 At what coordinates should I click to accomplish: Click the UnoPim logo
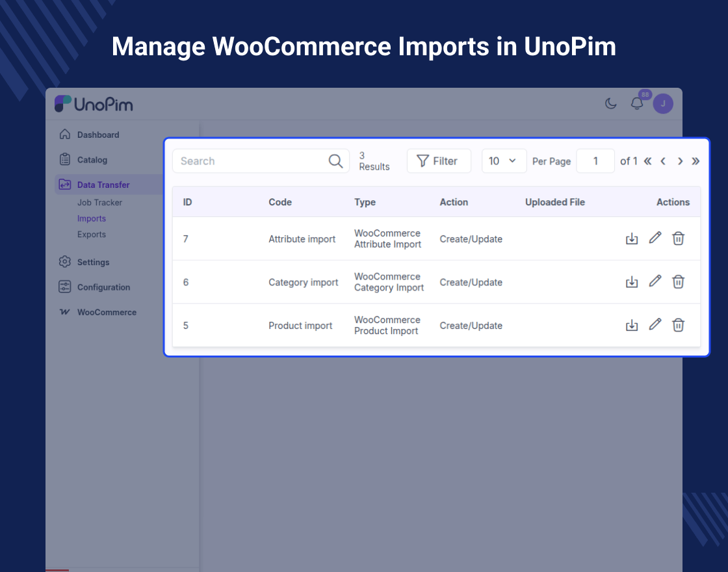[x=94, y=104]
